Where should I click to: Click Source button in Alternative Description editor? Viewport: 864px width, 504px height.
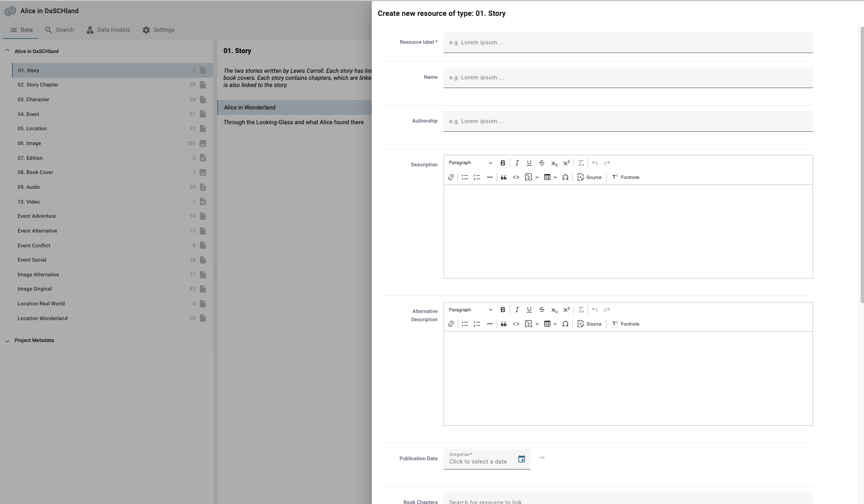coord(589,324)
